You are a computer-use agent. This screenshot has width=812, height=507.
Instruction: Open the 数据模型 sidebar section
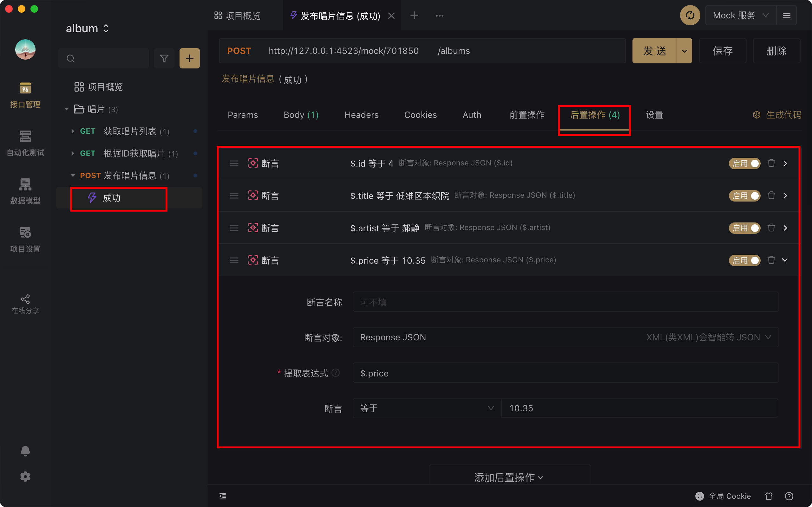[x=25, y=191]
